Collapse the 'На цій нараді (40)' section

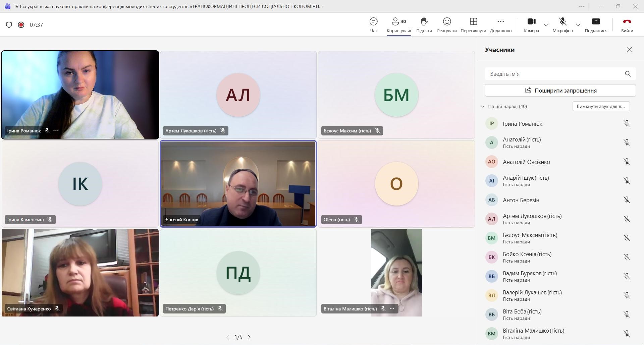(x=483, y=107)
